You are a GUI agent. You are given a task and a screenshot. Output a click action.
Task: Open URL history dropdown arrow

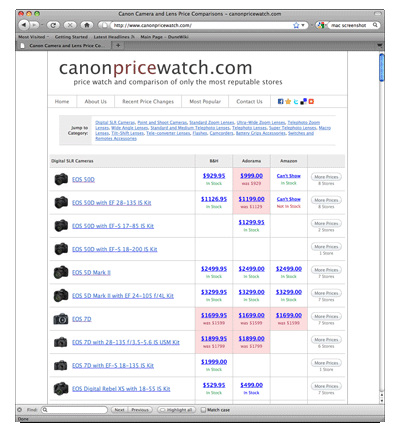pyautogui.click(x=303, y=25)
